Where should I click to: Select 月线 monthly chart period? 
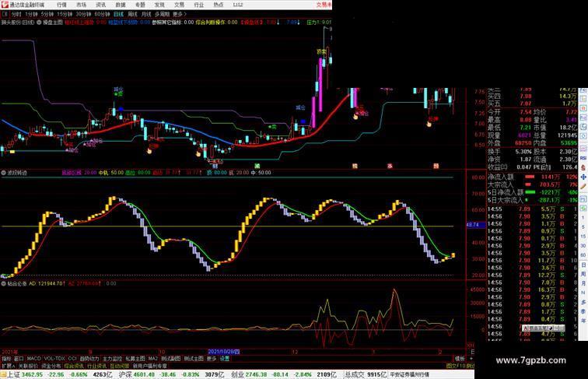click(146, 14)
